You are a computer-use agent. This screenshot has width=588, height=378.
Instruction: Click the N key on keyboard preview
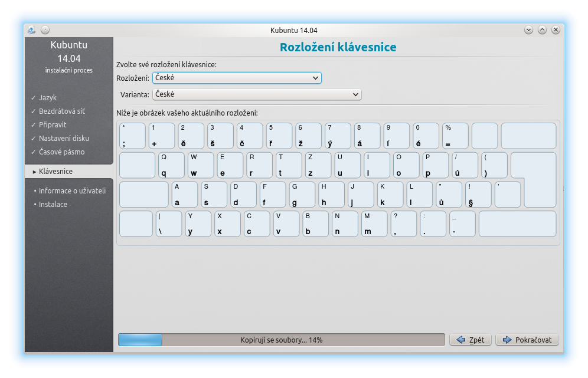pyautogui.click(x=345, y=223)
